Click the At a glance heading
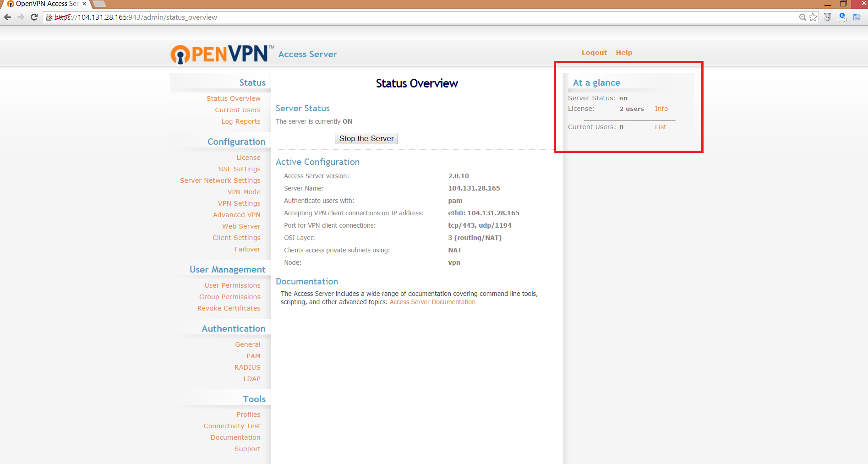This screenshot has width=868, height=464. tap(597, 83)
